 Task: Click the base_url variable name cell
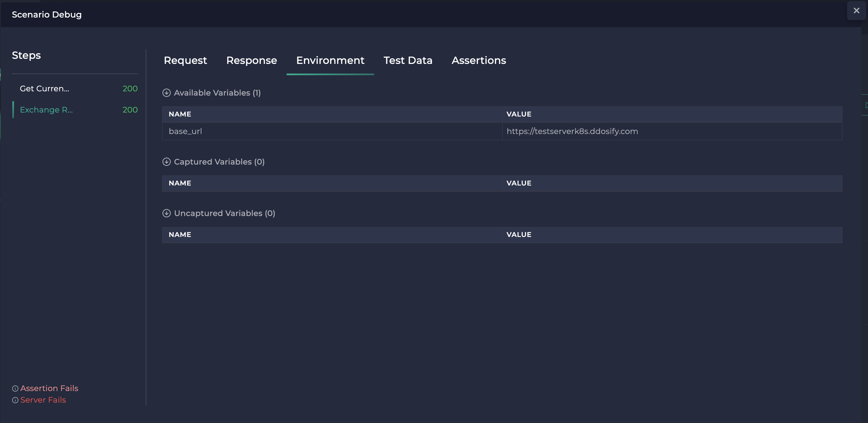pos(185,131)
